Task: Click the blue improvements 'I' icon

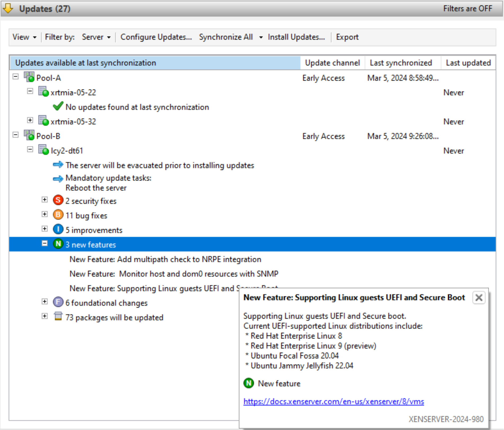Action: [x=58, y=229]
